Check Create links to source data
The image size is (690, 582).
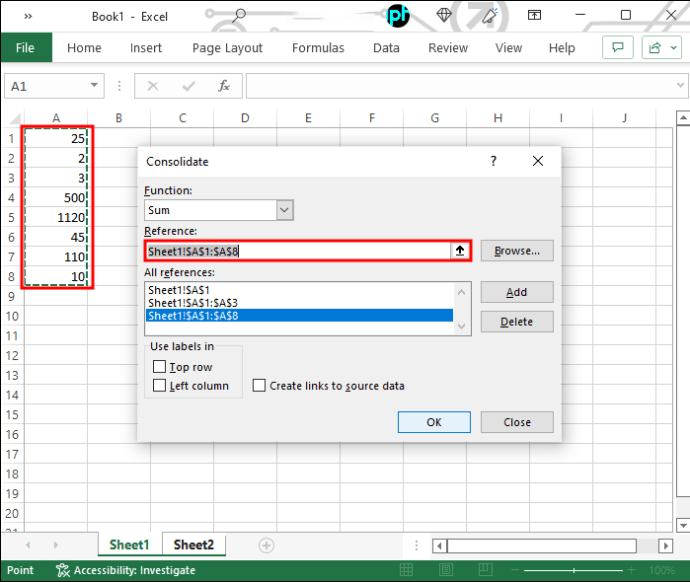[x=259, y=385]
